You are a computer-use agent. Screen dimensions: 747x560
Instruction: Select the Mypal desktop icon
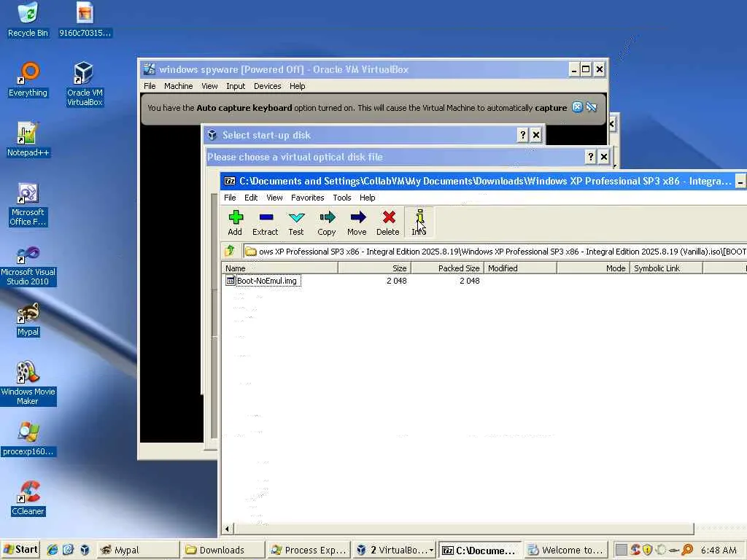point(28,319)
